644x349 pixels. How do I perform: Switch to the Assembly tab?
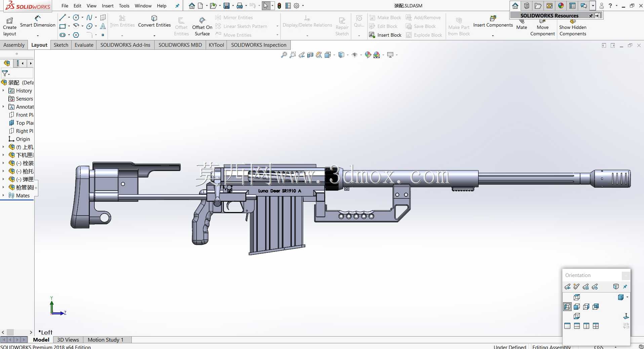(14, 45)
